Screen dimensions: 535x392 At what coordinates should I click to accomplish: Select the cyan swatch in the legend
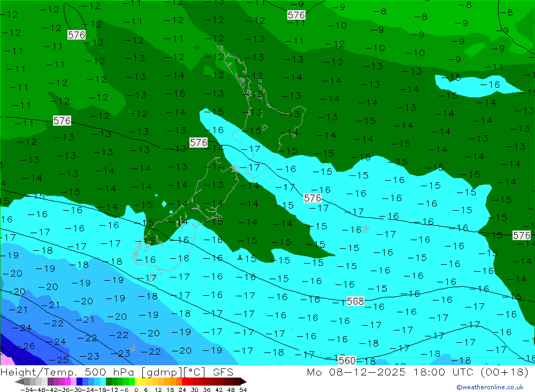point(103,382)
